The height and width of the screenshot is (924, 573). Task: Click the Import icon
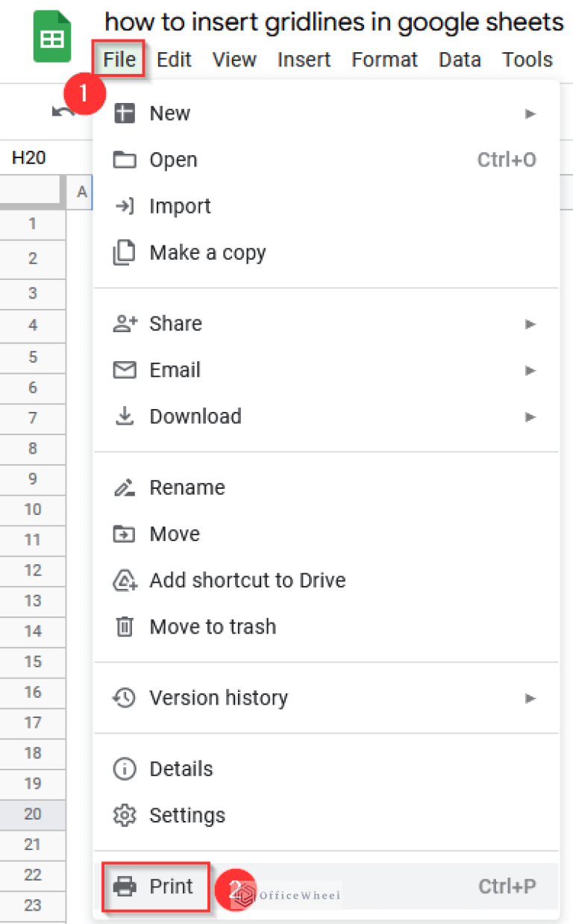pos(125,206)
